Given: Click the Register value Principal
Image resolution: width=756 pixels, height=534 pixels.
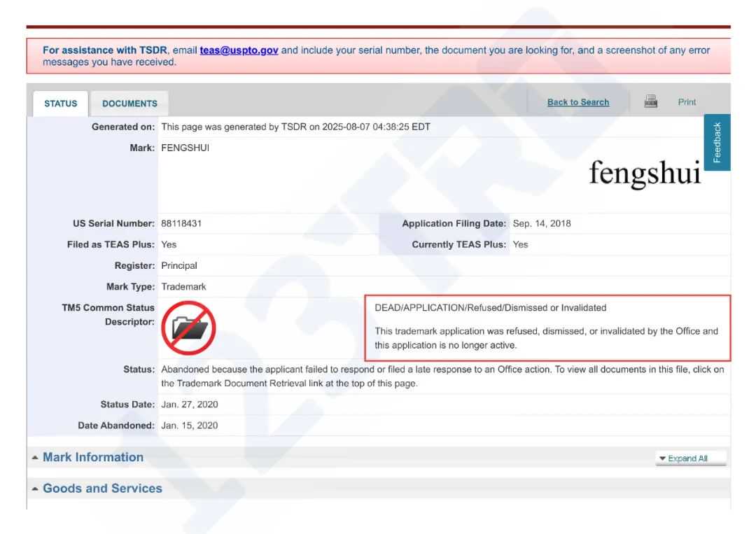Looking at the screenshot, I should click(x=179, y=265).
